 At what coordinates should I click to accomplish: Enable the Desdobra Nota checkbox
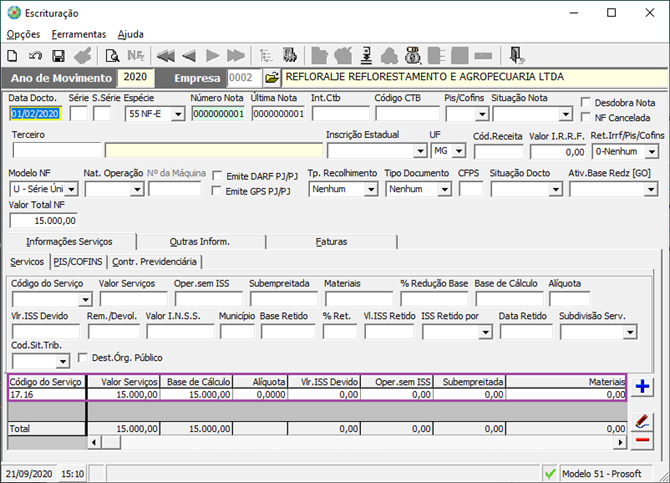pyautogui.click(x=586, y=103)
